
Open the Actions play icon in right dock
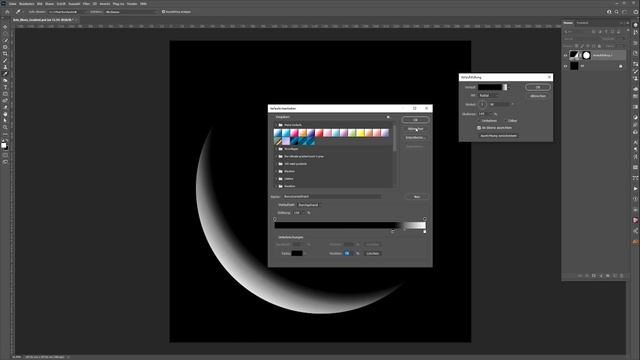[x=636, y=189]
